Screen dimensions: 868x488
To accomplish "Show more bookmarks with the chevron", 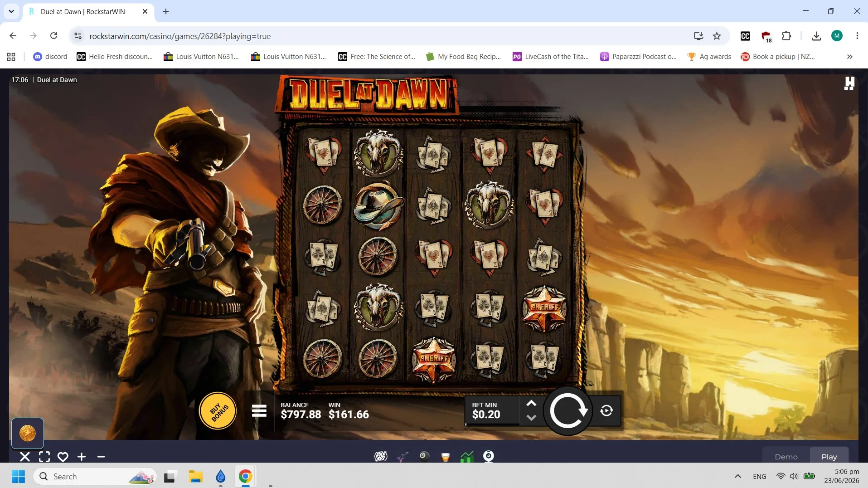I will pos(849,57).
